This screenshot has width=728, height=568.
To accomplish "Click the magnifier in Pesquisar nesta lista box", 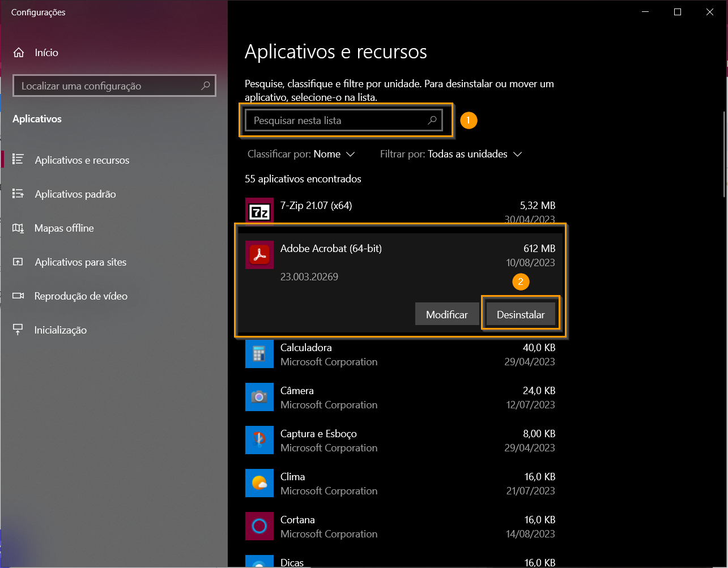I will coord(432,120).
